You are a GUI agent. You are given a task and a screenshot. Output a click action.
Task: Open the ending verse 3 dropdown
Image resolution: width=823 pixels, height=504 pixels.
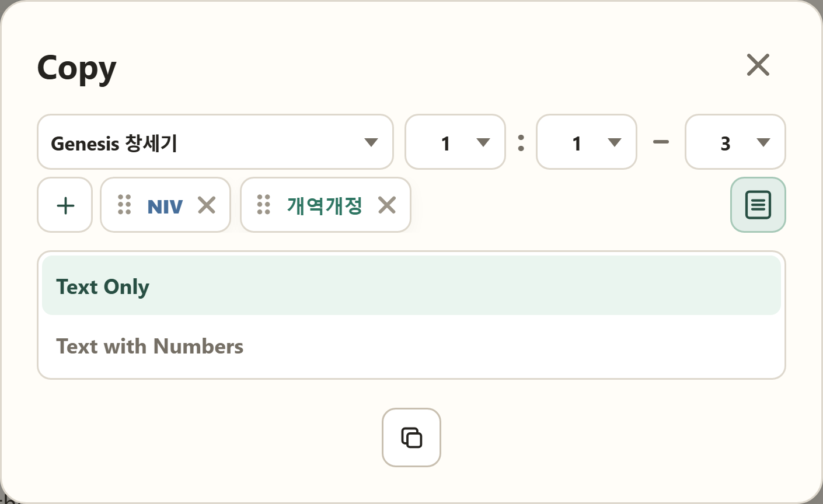[735, 142]
